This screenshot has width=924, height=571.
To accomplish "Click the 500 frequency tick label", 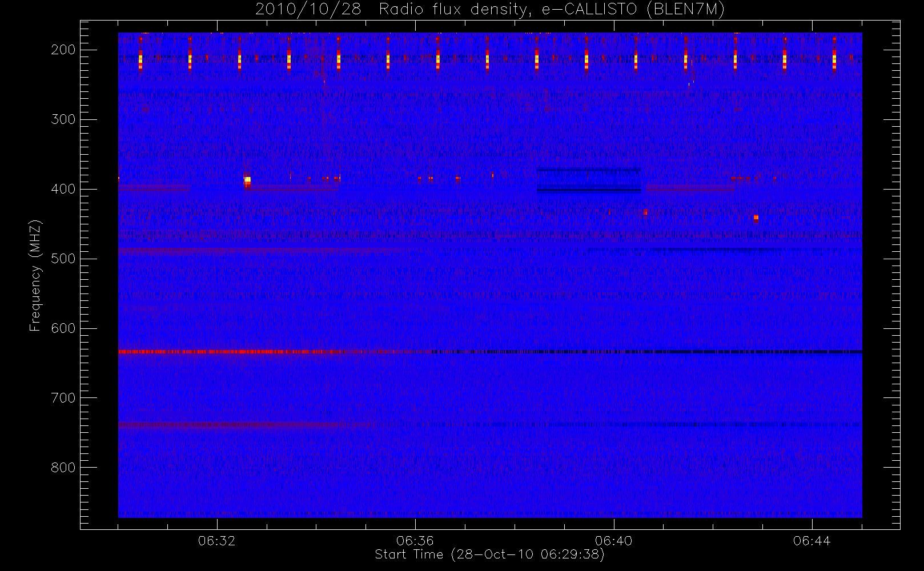I will pyautogui.click(x=63, y=259).
